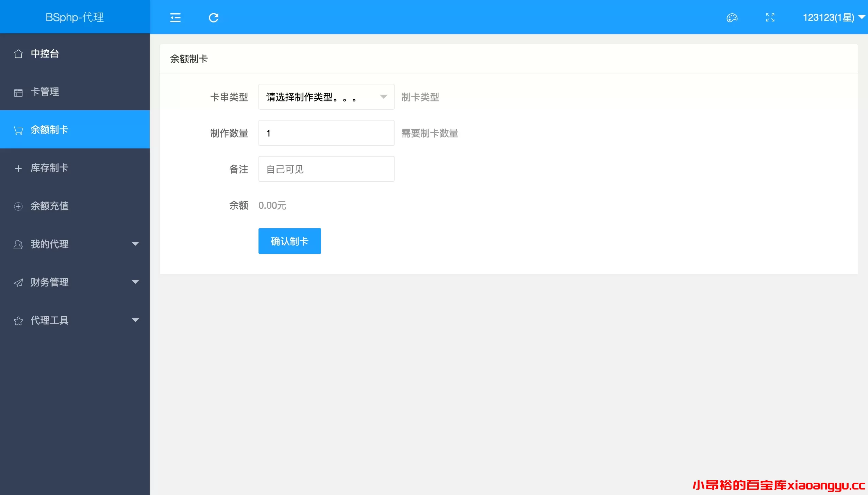Click the 备注 remark input field
This screenshot has height=495, width=868.
[325, 169]
